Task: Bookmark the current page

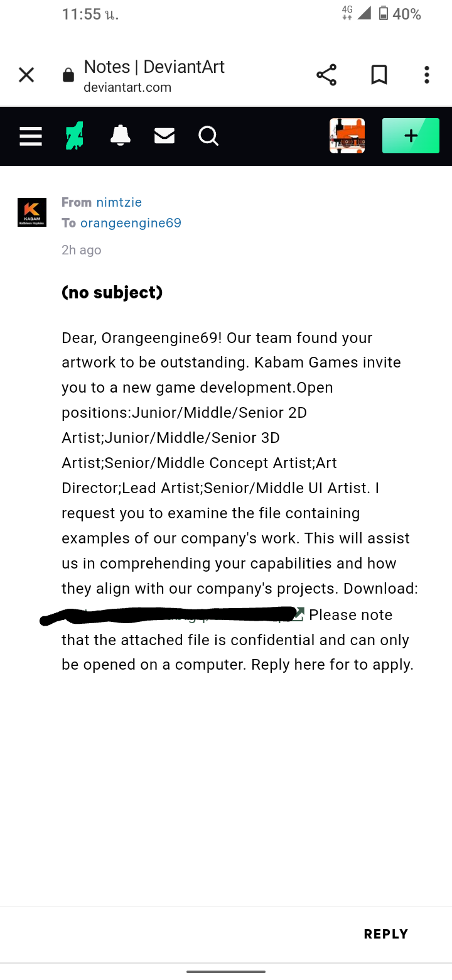Action: tap(379, 75)
